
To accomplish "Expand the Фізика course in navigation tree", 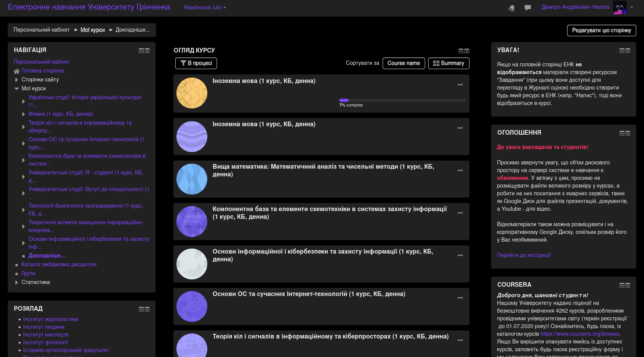I will coord(24,114).
